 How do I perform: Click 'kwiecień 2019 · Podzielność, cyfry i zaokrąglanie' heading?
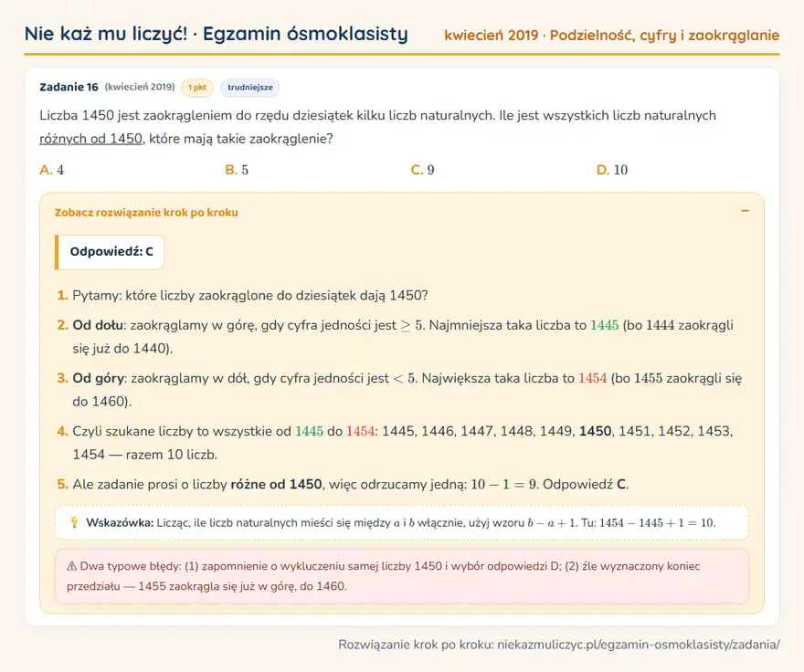612,36
